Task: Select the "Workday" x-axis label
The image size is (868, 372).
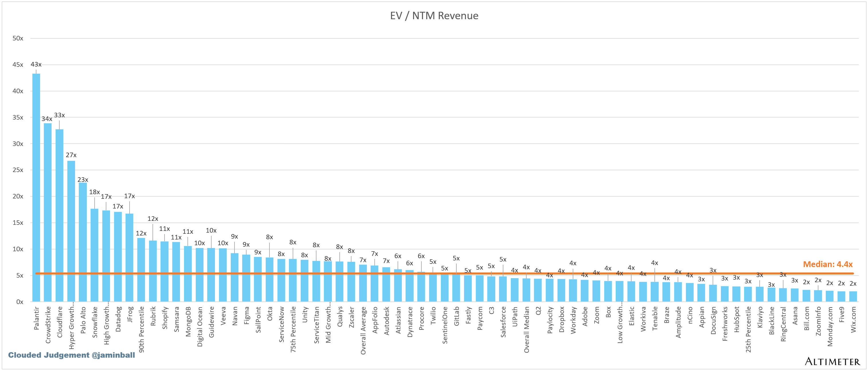Action: 573,320
